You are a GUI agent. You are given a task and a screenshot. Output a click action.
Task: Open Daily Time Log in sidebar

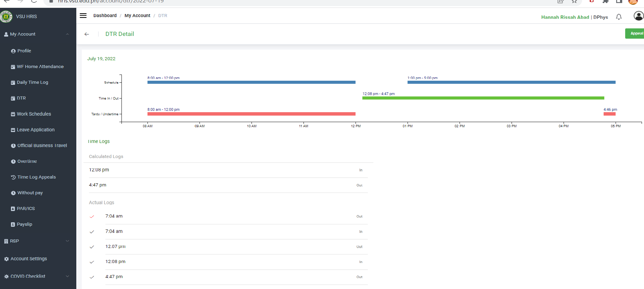click(32, 82)
